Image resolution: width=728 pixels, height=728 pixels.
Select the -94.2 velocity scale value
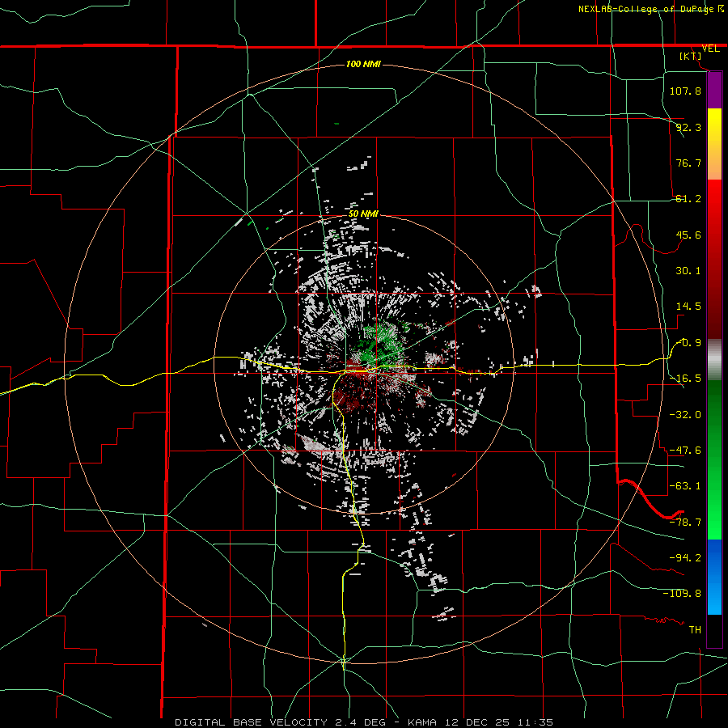tap(685, 558)
